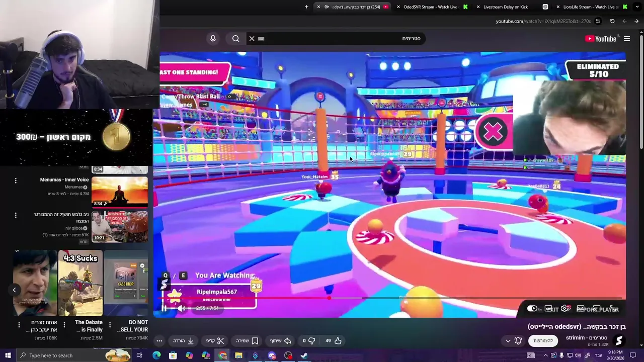Share the video (שיתוף)
This screenshot has height=362, width=644.
[281, 340]
